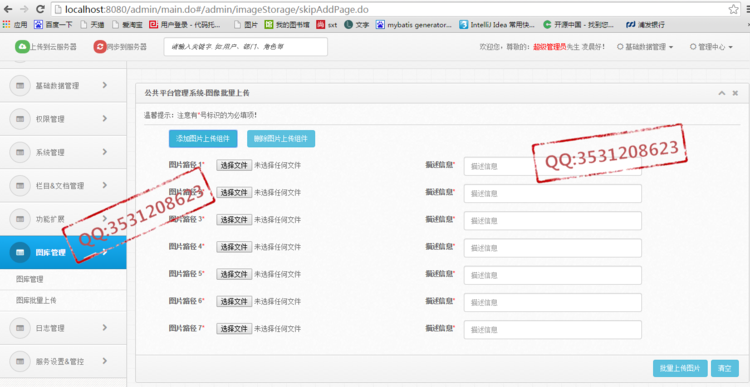Open the 系统管理 sidebar menu label

(x=50, y=153)
